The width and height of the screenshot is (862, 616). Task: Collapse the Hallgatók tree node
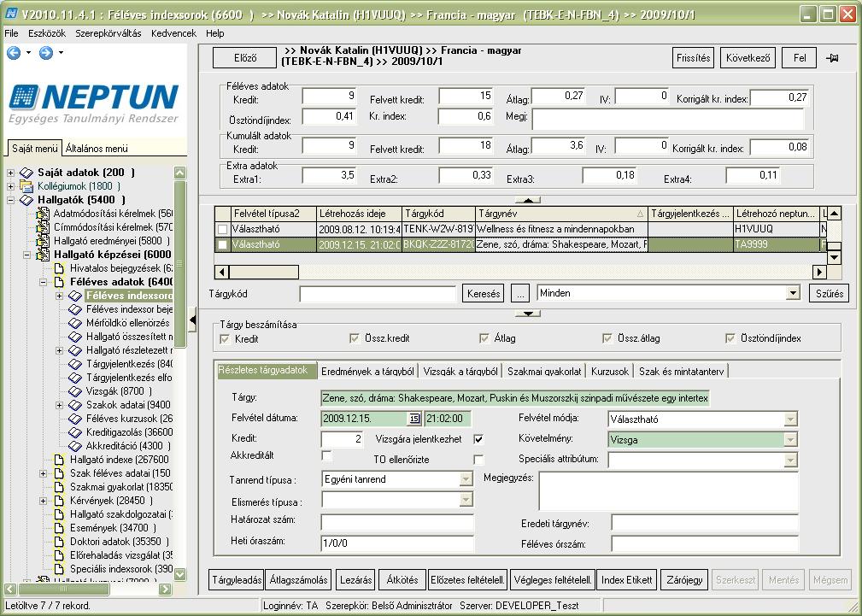(10, 200)
